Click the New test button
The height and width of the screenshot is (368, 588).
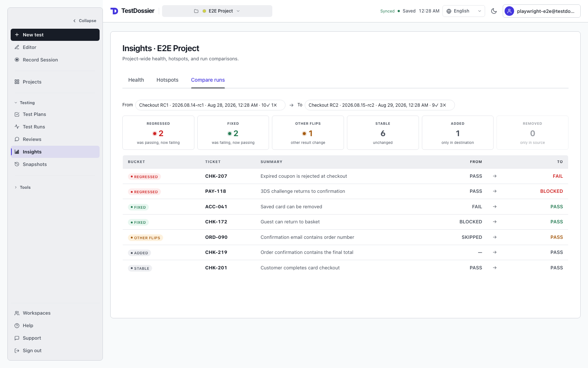pyautogui.click(x=55, y=35)
